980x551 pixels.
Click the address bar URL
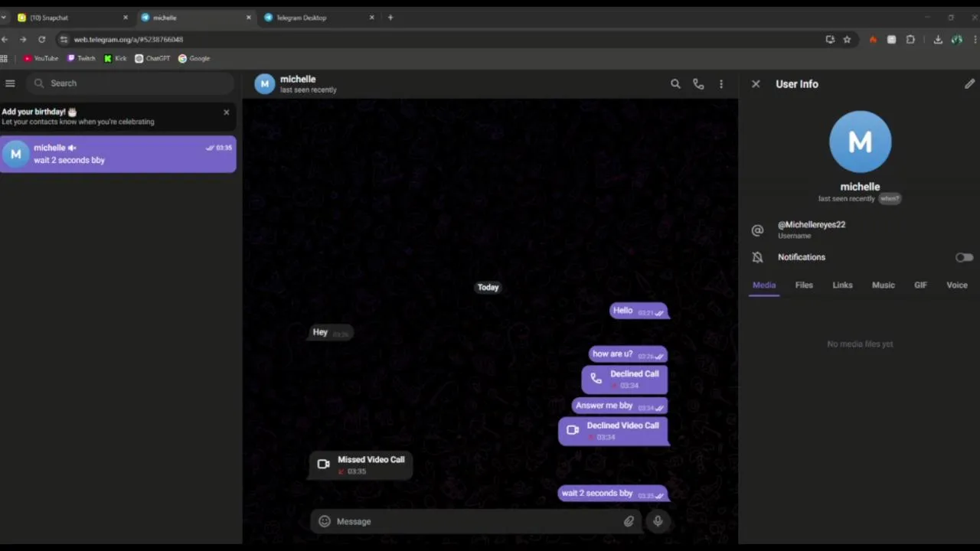click(x=129, y=40)
